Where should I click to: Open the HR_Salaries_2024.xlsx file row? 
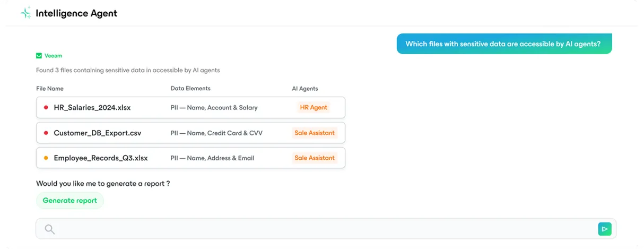[x=190, y=107]
